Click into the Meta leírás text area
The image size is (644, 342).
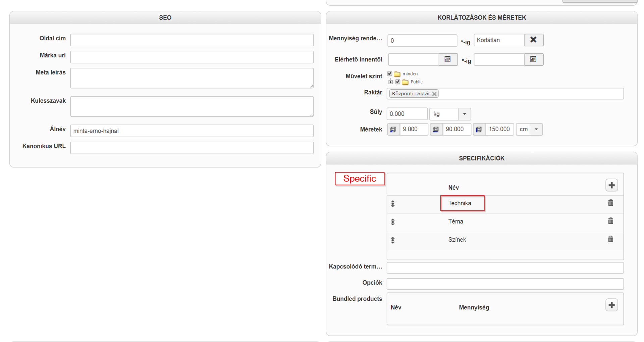[x=192, y=78]
